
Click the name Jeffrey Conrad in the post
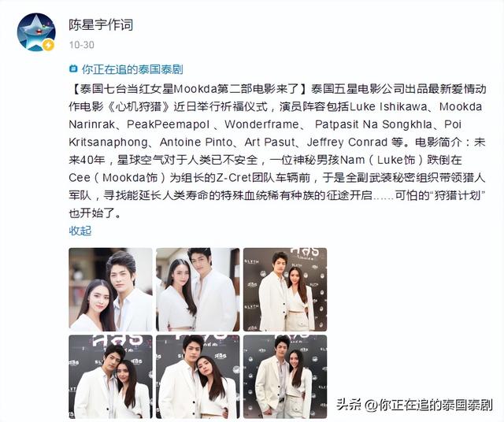point(347,142)
